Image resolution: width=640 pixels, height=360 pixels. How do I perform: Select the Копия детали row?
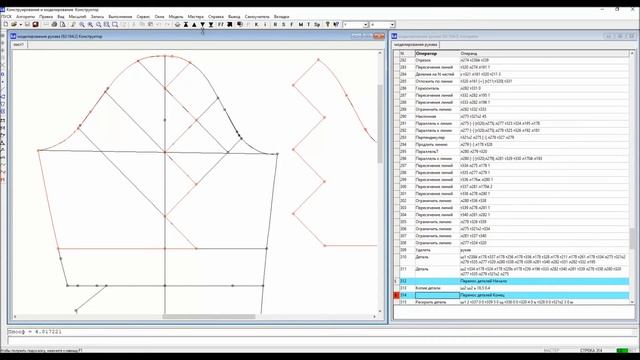[513, 288]
